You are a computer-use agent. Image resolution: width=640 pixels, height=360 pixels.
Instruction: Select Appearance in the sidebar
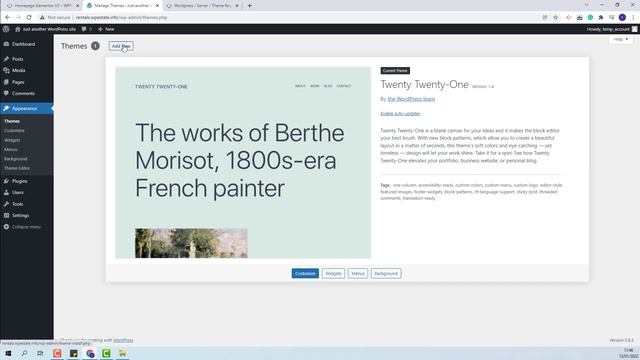coord(27,109)
